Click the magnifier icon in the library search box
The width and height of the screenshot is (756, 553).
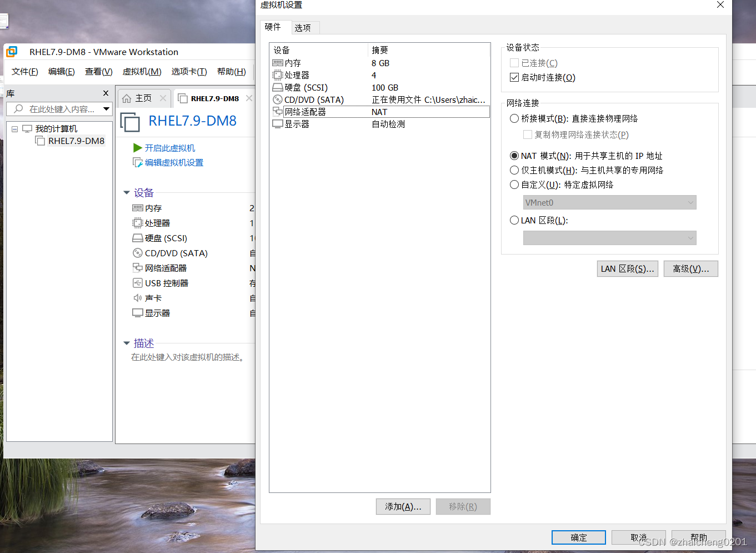pos(18,109)
